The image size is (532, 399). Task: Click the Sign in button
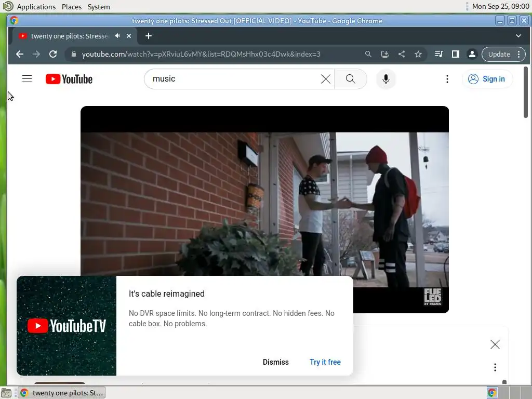tap(487, 79)
